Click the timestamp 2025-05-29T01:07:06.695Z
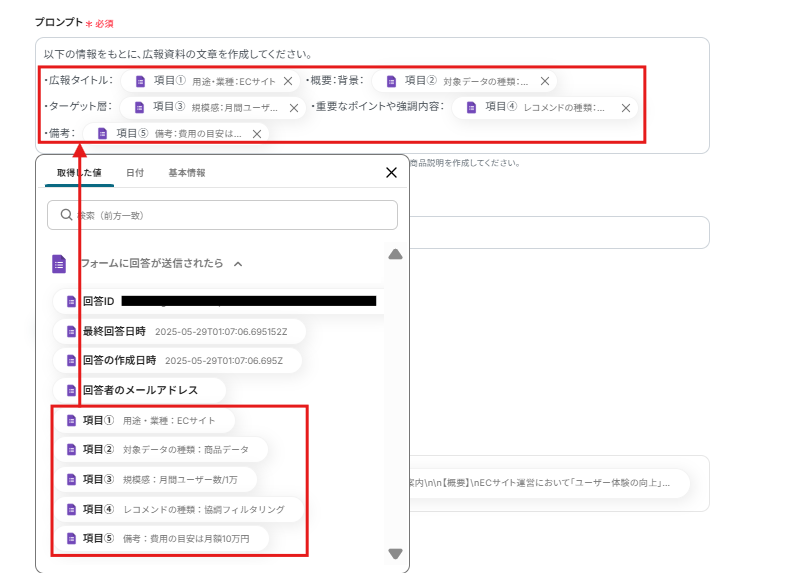 point(224,361)
